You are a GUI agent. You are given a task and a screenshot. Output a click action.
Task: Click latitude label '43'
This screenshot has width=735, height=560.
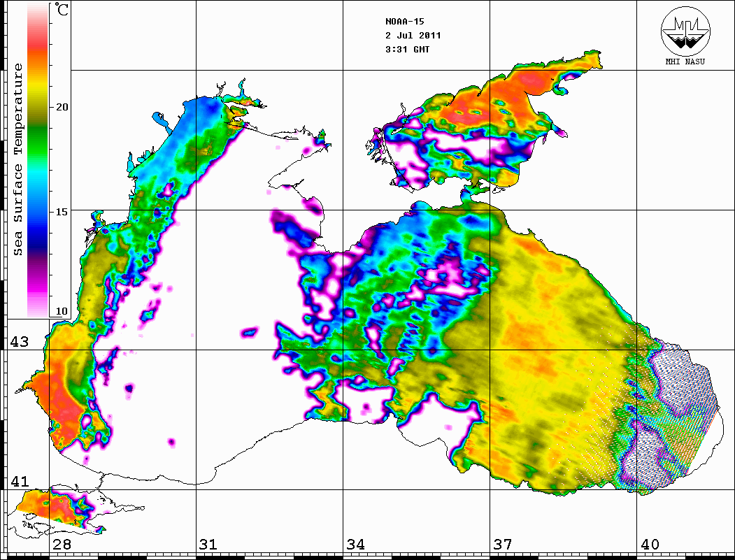pyautogui.click(x=19, y=342)
